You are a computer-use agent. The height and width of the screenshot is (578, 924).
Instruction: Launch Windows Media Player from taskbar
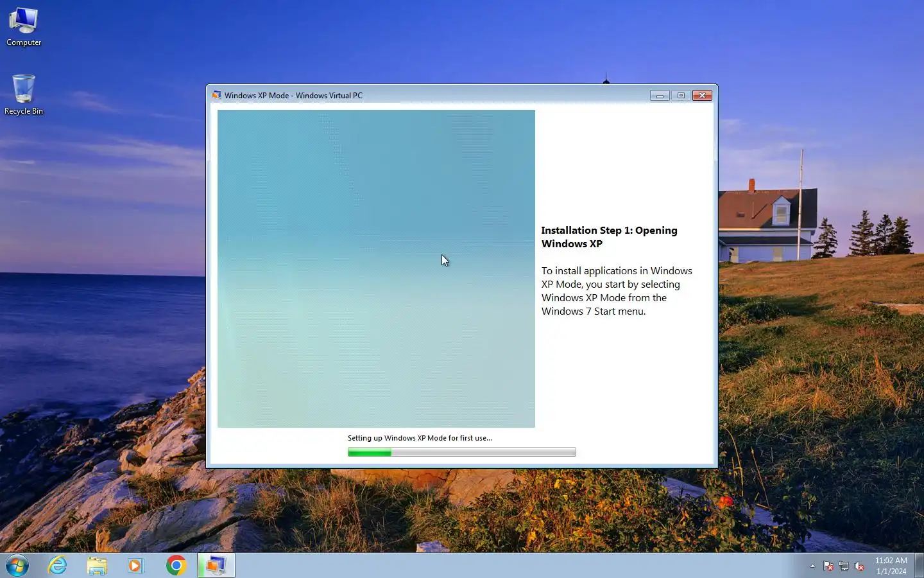coord(135,565)
